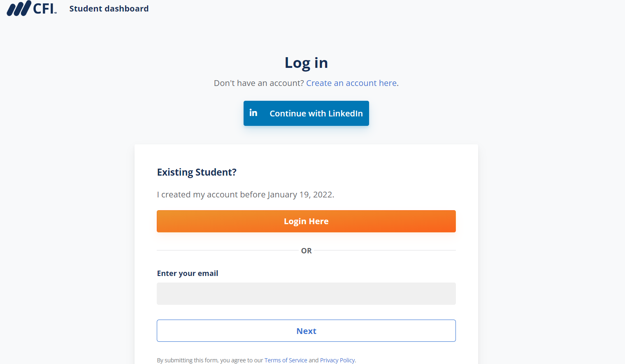Click the LinkedIn logo inside the sign-in button
Viewport: 625px width, 364px height.
coord(253,113)
